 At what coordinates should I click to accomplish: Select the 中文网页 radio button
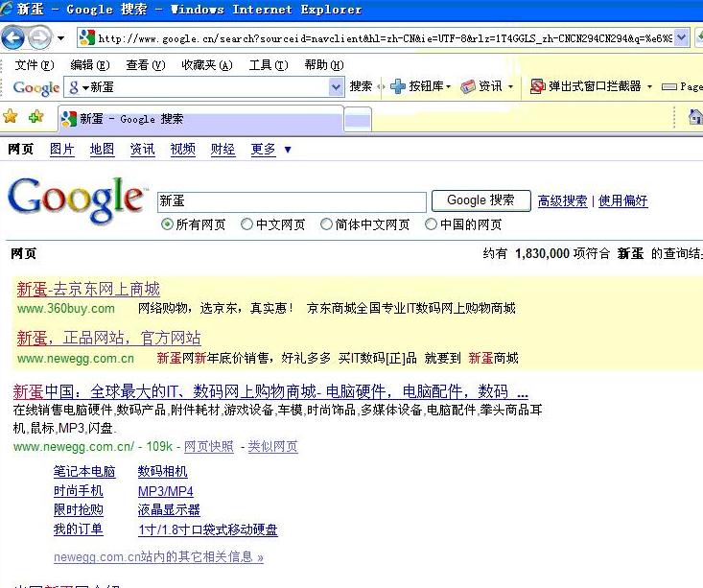pyautogui.click(x=247, y=224)
